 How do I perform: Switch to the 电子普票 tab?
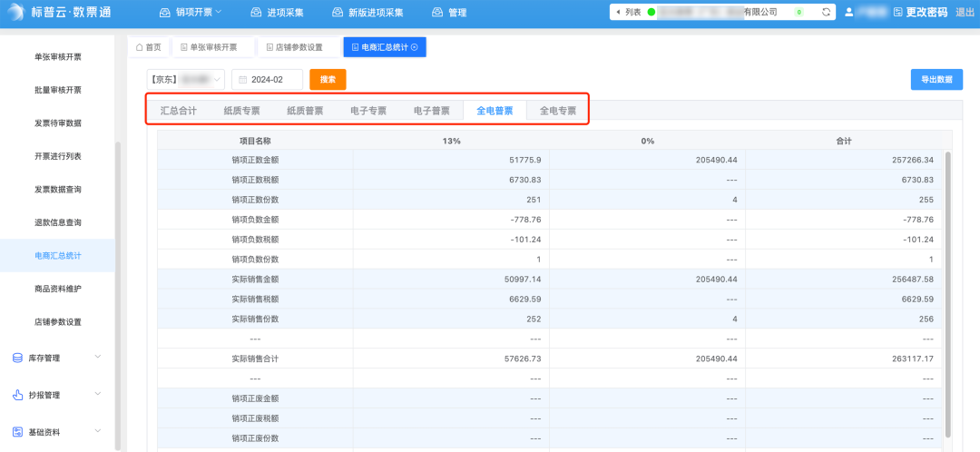pos(431,111)
